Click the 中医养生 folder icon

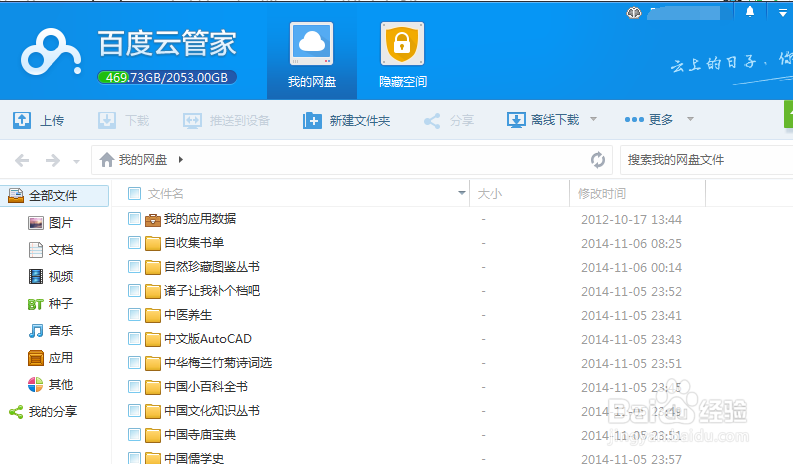click(x=153, y=315)
